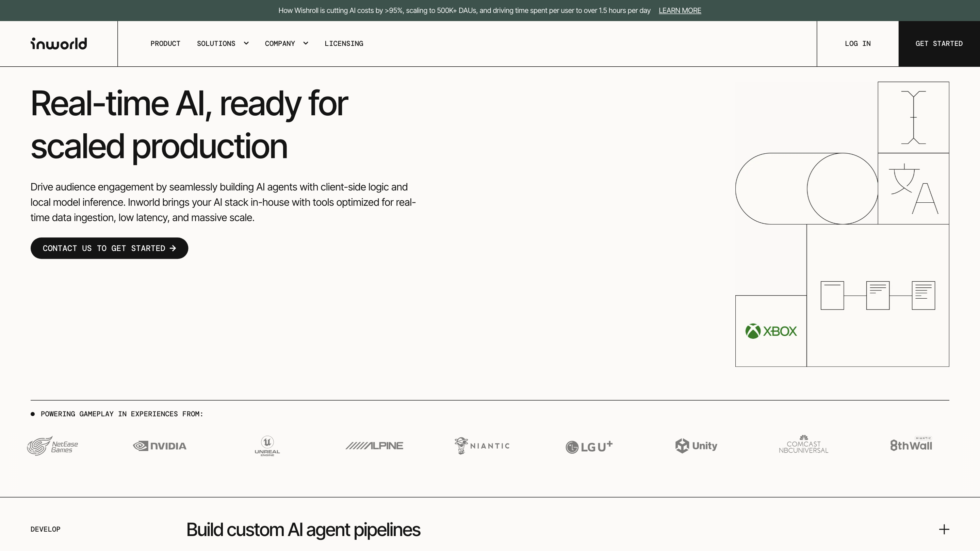Click the inworld logo
This screenshot has width=980, height=551.
(x=59, y=44)
